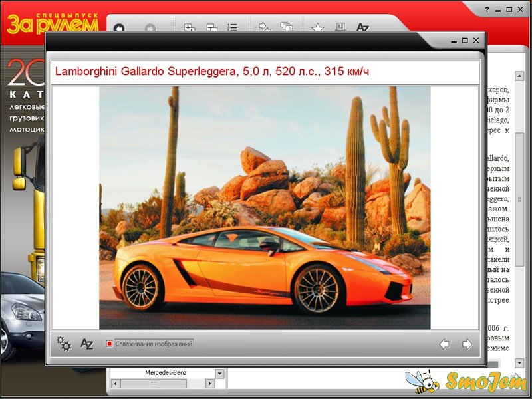
Task: Click the overlapping panels icon in main toolbar
Action: coord(212,27)
